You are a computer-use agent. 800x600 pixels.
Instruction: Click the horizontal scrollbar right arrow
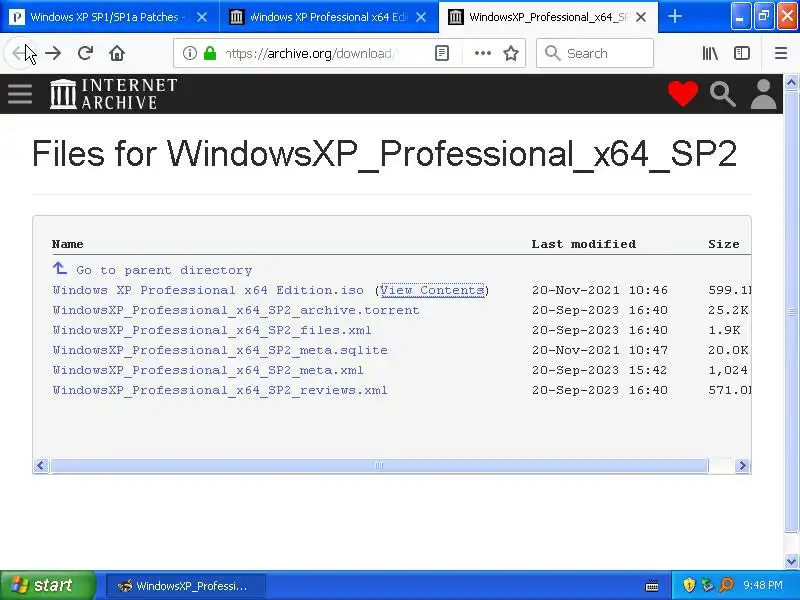(742, 465)
